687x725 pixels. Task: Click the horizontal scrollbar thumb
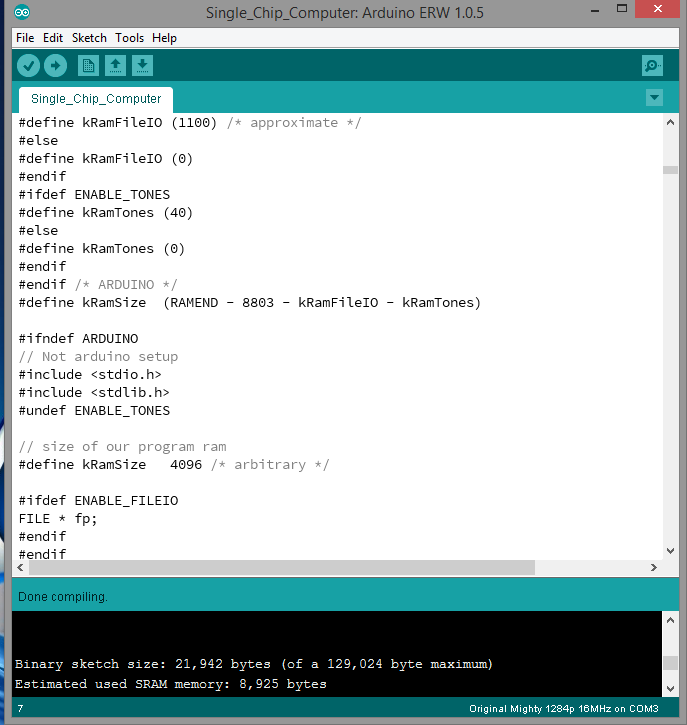[x=282, y=567]
